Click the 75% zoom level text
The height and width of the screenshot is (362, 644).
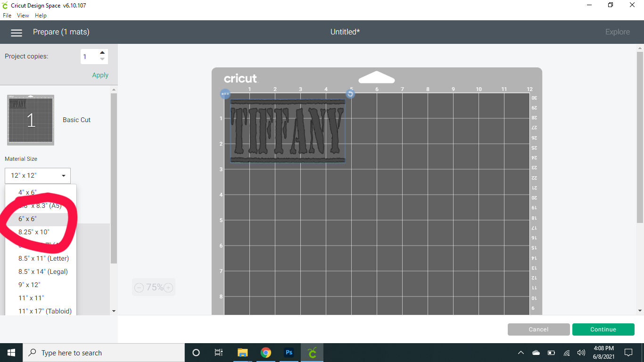pyautogui.click(x=154, y=288)
